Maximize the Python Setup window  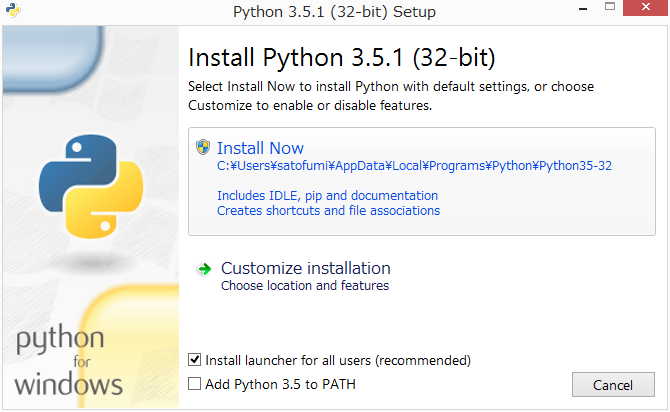(x=610, y=7)
